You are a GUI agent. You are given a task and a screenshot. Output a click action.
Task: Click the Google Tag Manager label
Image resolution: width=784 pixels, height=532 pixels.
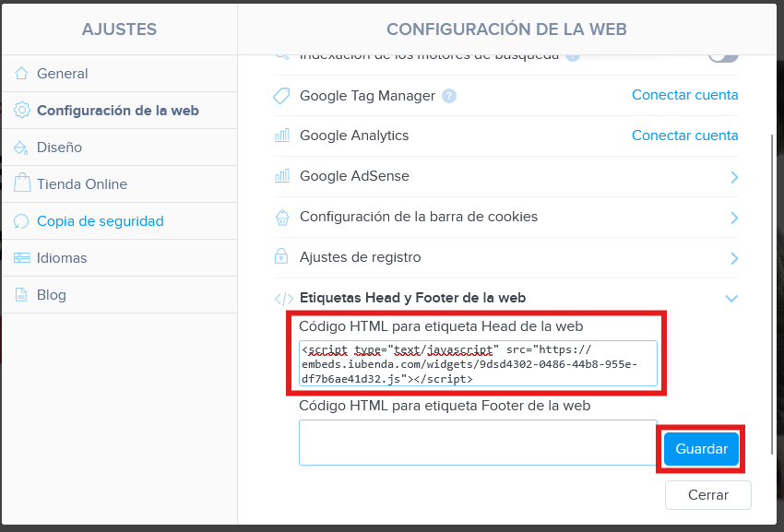(x=367, y=96)
